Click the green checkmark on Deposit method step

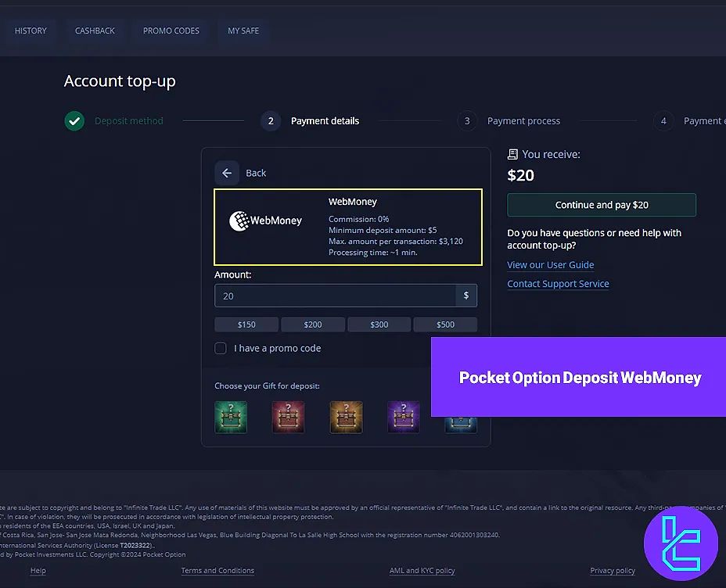[74, 120]
